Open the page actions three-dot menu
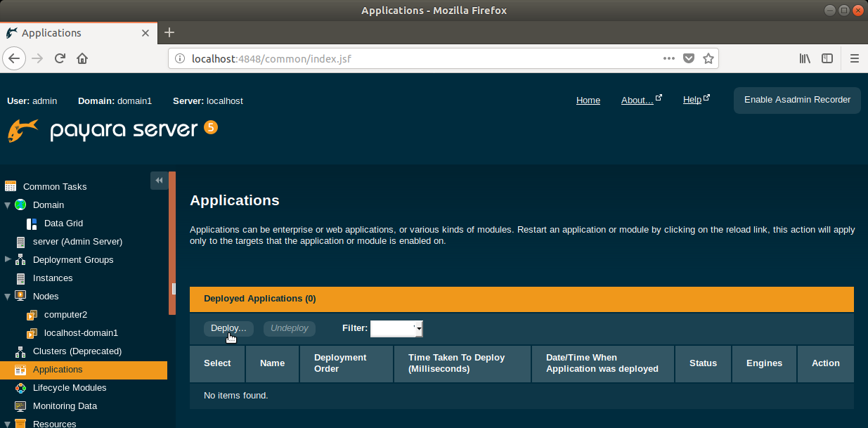 pyautogui.click(x=669, y=58)
